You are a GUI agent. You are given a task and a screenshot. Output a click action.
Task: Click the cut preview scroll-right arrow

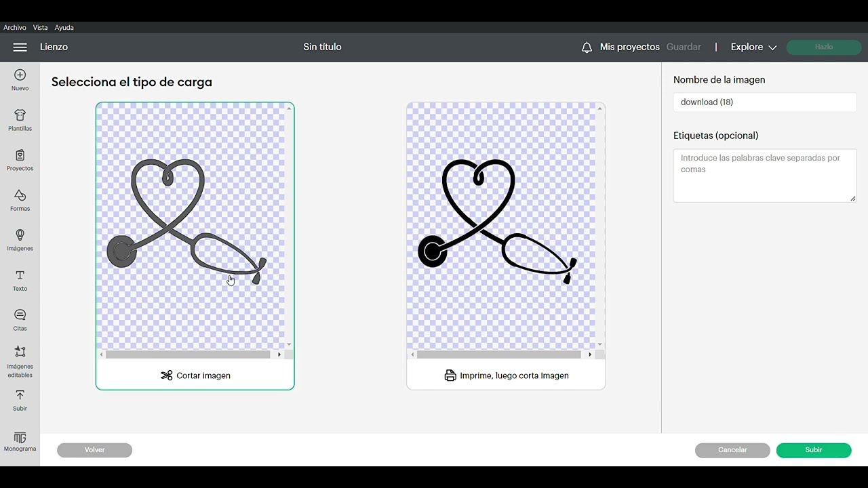click(279, 354)
